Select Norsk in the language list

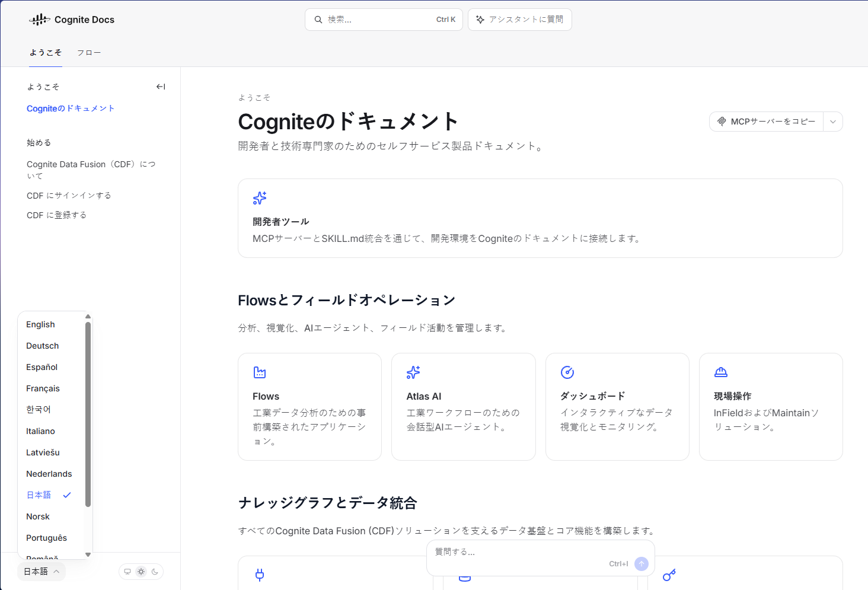(51, 516)
